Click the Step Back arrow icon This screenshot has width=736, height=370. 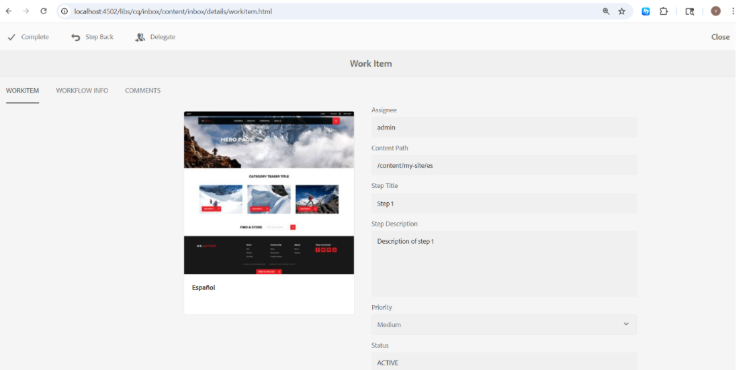(x=76, y=37)
